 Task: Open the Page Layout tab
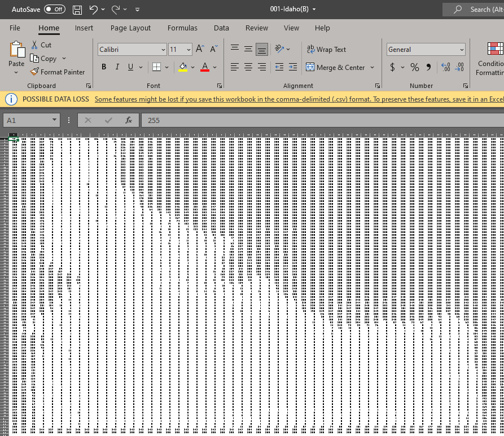(130, 28)
